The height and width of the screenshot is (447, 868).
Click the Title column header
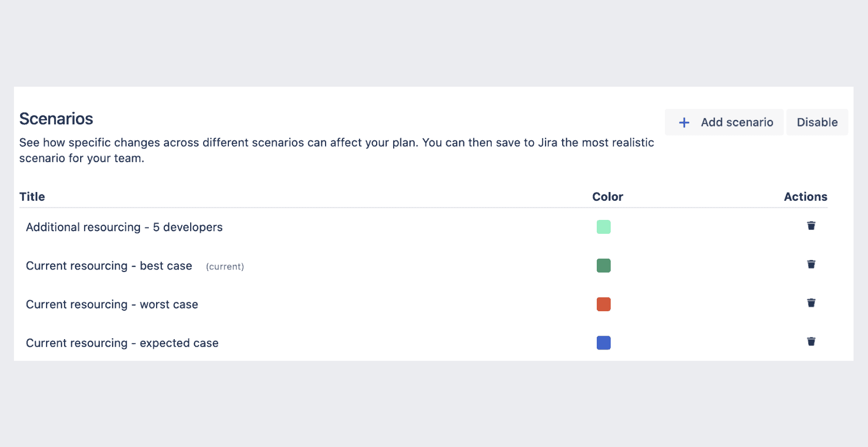32,197
